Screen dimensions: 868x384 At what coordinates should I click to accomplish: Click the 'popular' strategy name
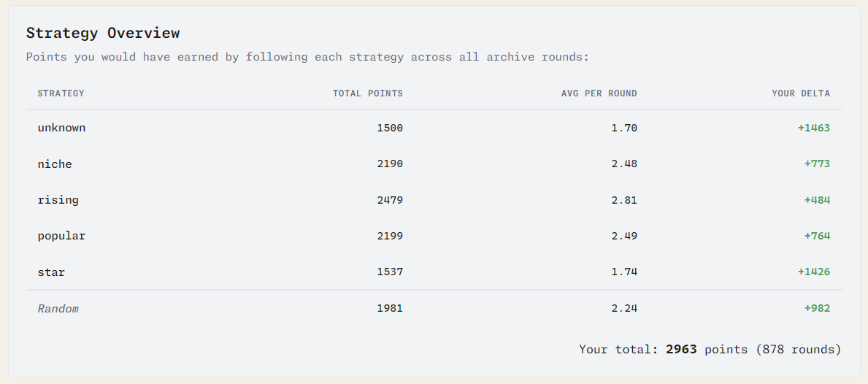click(x=61, y=236)
